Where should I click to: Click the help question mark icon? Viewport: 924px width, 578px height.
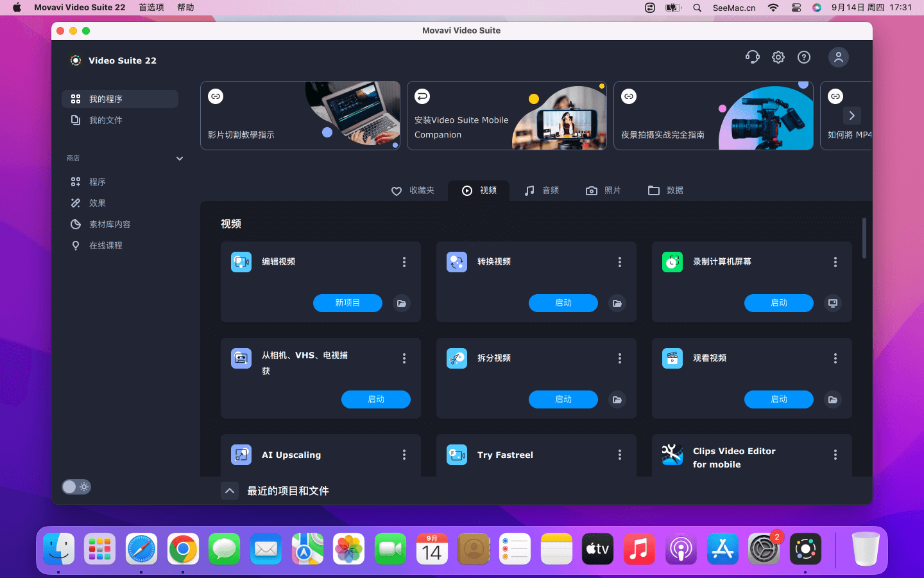(804, 57)
